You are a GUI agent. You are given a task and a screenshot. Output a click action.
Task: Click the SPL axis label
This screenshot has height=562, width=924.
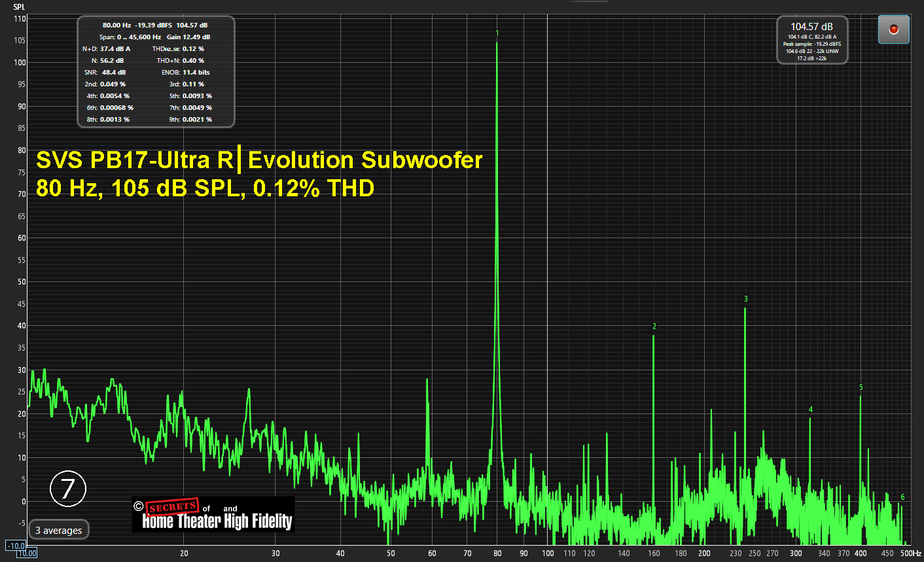(x=19, y=7)
